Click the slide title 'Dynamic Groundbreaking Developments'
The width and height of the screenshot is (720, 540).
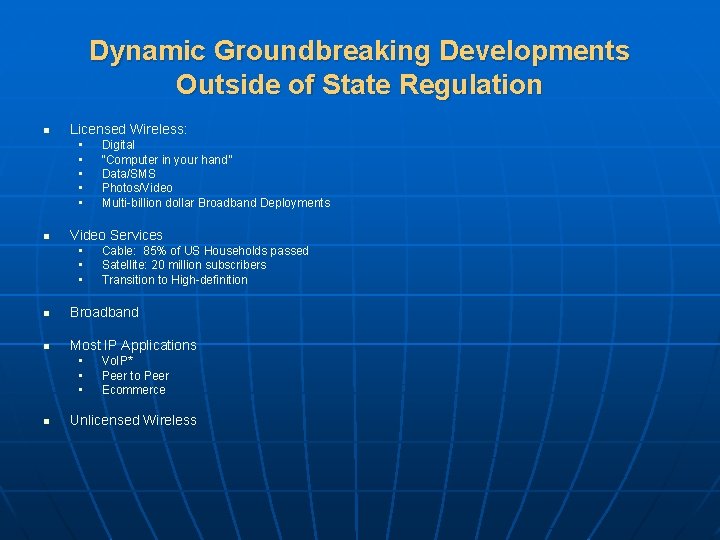(359, 51)
